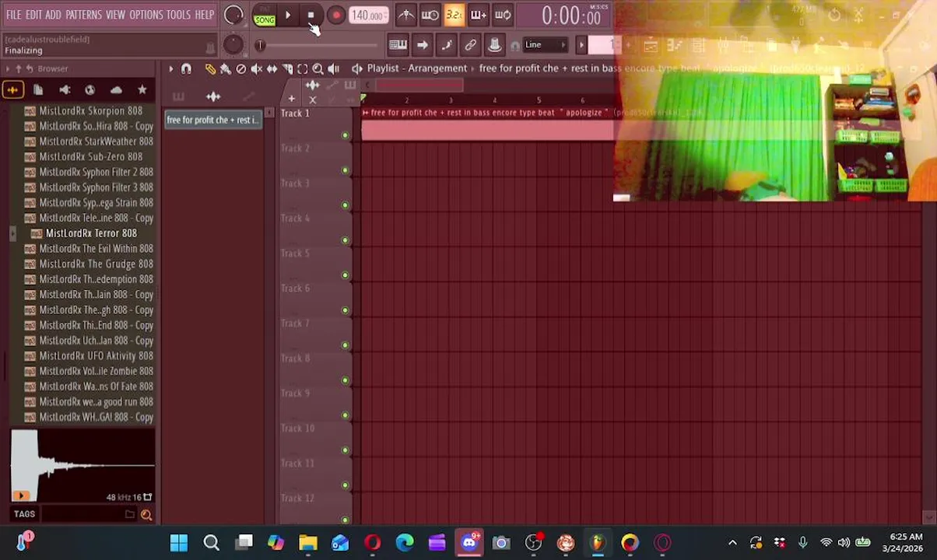Open Discord from the taskbar
937x560 pixels.
click(469, 543)
